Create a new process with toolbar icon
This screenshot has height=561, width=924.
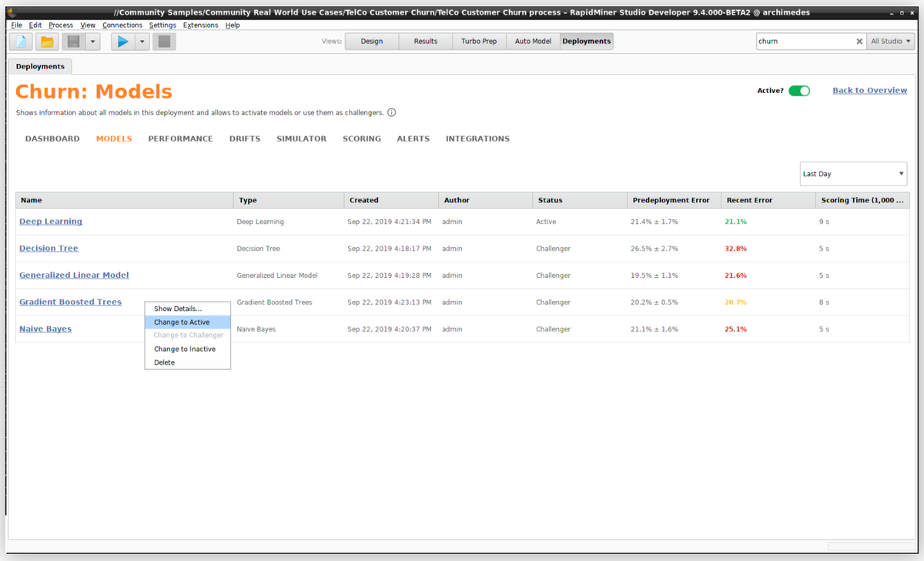point(21,42)
